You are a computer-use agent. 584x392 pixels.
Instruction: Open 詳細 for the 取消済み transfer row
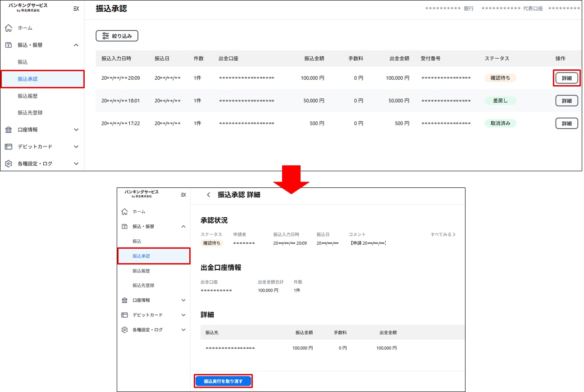(x=566, y=123)
